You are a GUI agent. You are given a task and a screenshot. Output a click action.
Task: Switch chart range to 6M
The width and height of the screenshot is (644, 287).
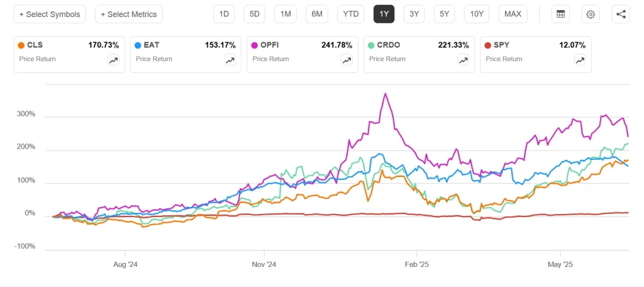316,14
